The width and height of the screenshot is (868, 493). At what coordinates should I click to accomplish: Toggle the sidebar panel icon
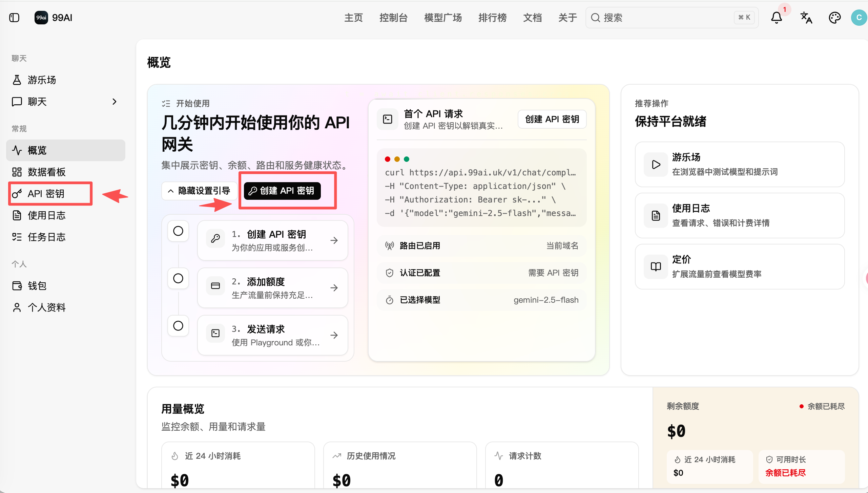click(x=14, y=18)
